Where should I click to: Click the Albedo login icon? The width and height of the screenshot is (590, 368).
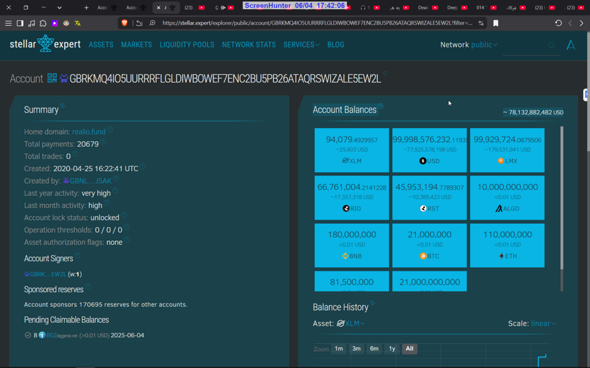point(571,45)
